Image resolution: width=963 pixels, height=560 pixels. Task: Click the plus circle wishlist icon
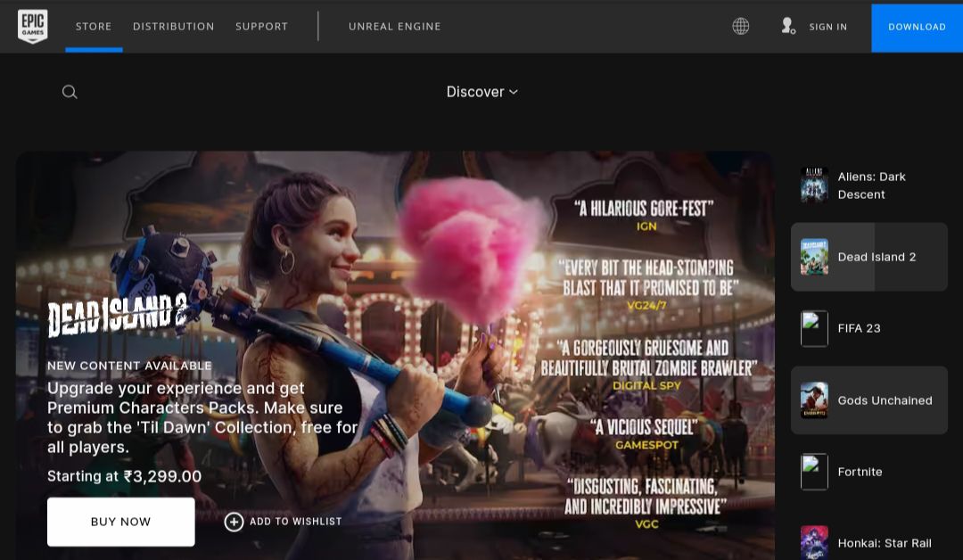[x=234, y=522]
